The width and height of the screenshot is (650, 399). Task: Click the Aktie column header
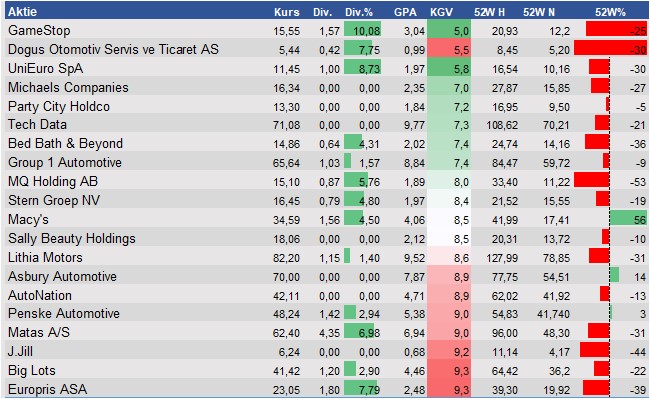click(x=22, y=12)
